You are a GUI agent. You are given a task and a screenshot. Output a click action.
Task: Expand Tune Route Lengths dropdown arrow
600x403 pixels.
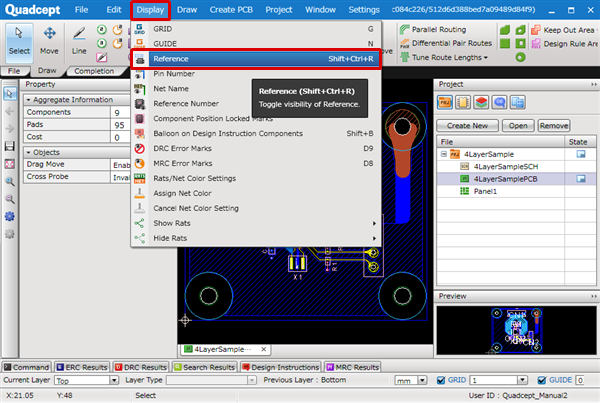point(486,58)
